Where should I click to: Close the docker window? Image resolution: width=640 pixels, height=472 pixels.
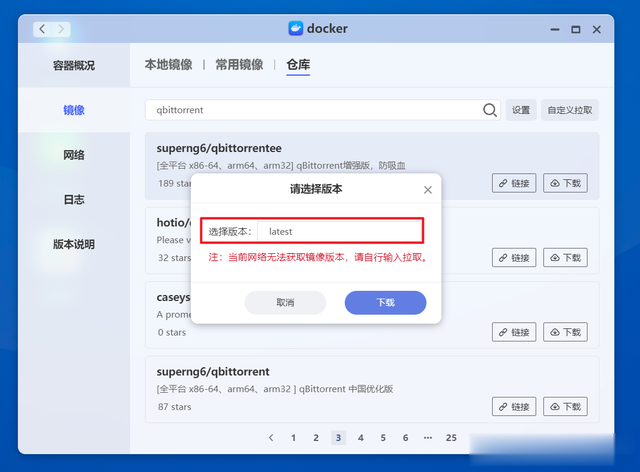click(x=597, y=29)
